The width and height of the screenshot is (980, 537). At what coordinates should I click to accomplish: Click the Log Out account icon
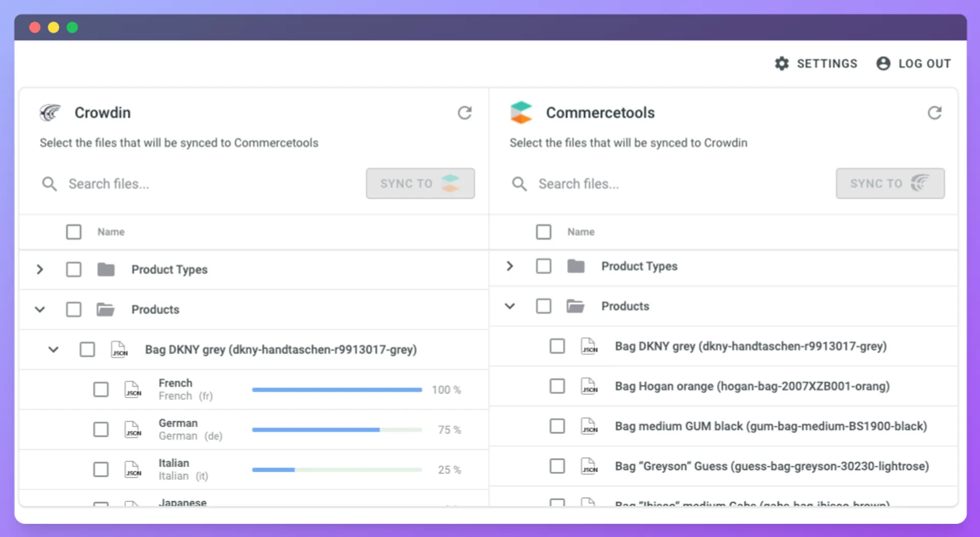(x=883, y=63)
